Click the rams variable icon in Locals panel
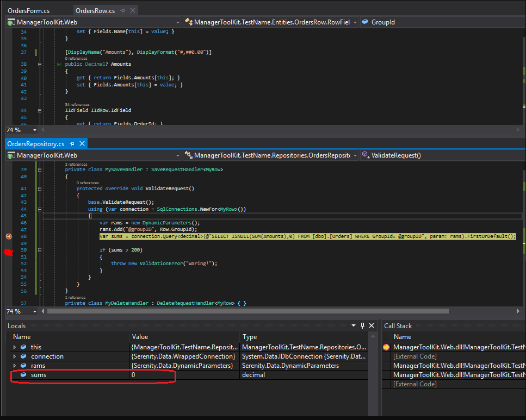 (22, 365)
